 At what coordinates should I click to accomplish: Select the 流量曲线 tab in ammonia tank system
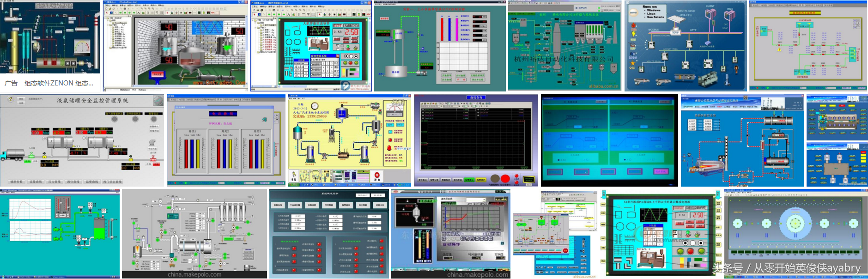tap(36, 182)
